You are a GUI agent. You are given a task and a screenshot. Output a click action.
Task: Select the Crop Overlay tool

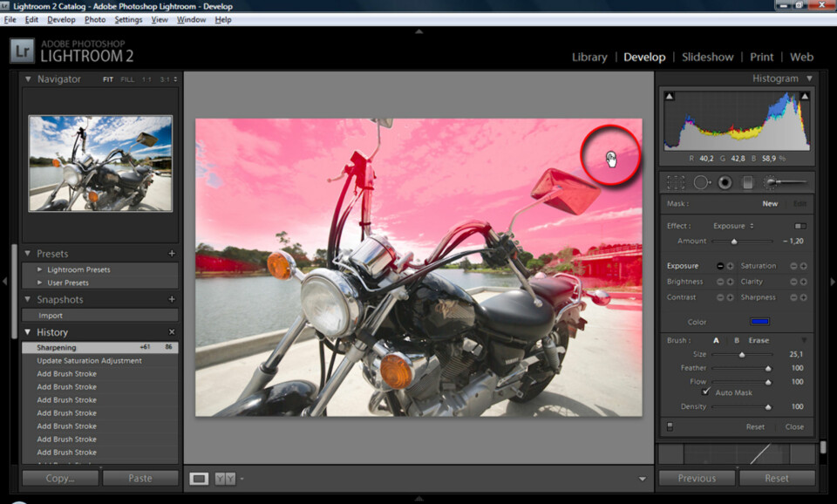tap(675, 182)
